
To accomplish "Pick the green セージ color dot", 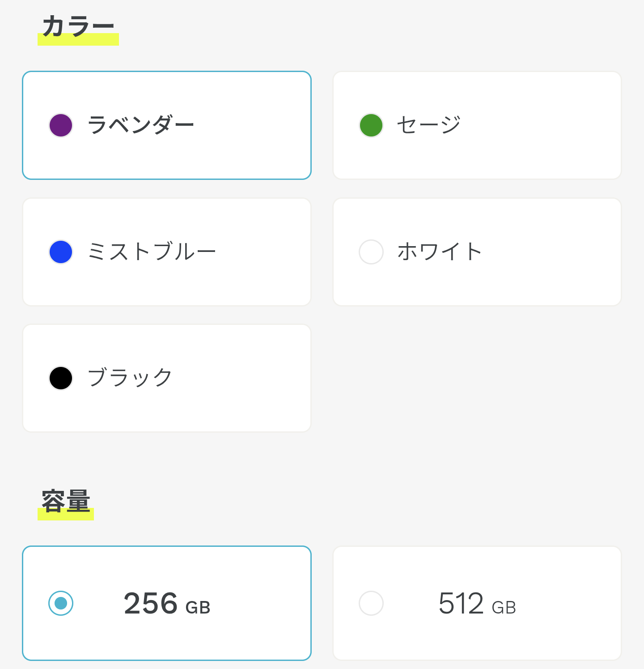I will [371, 125].
